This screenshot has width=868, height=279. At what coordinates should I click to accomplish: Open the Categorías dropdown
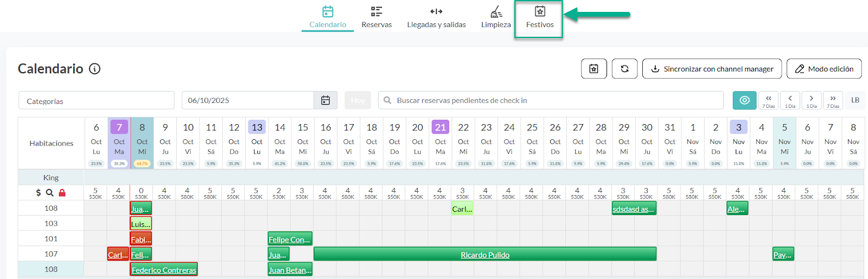pyautogui.click(x=97, y=101)
